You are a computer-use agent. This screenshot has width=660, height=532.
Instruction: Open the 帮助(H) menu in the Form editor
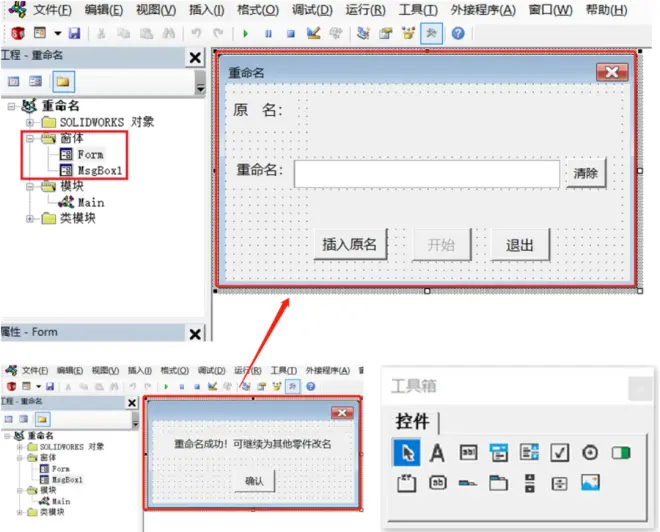click(606, 10)
